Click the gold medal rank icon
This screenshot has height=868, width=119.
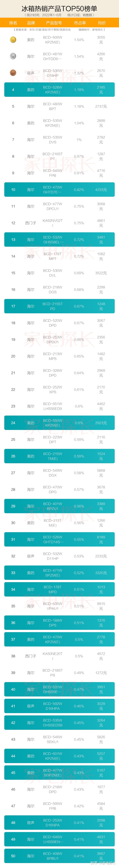tap(13, 40)
